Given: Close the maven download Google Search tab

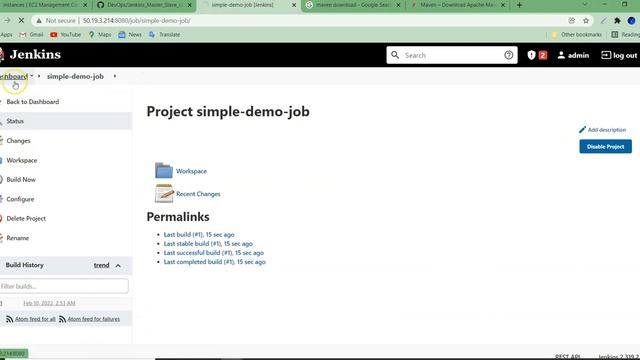Looking at the screenshot, I should [398, 5].
